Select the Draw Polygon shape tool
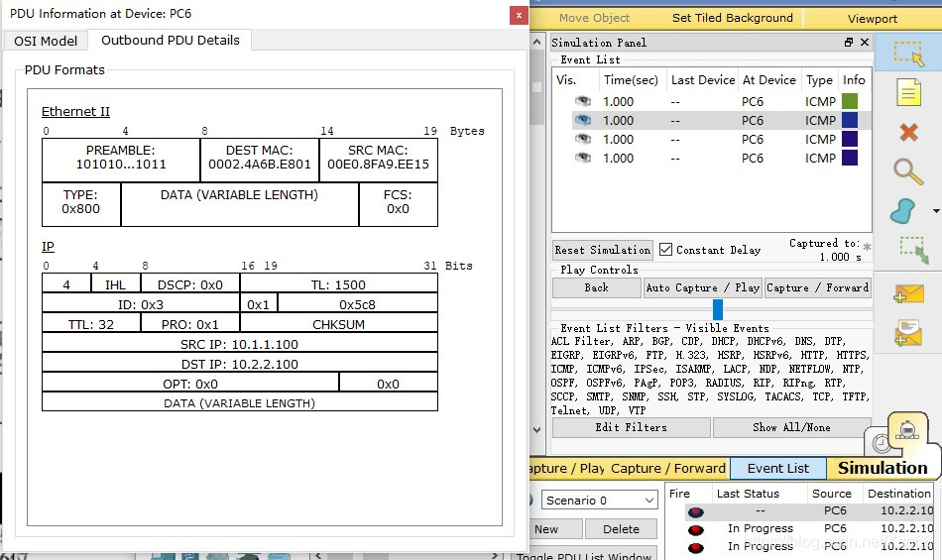The width and height of the screenshot is (942, 560). click(902, 211)
